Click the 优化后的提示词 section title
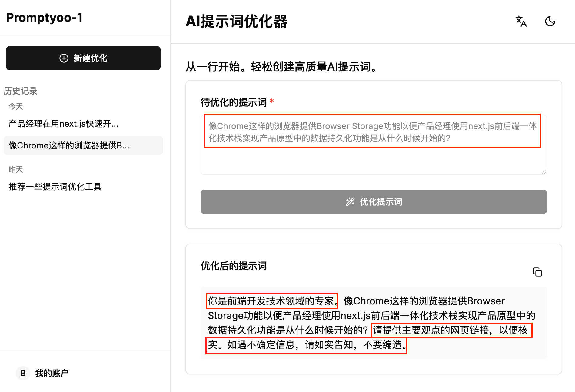This screenshot has width=575, height=392. (234, 266)
